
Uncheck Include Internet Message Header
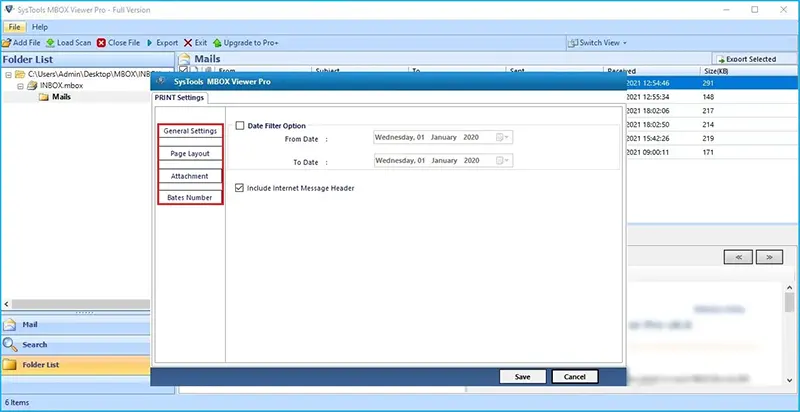pyautogui.click(x=240, y=188)
